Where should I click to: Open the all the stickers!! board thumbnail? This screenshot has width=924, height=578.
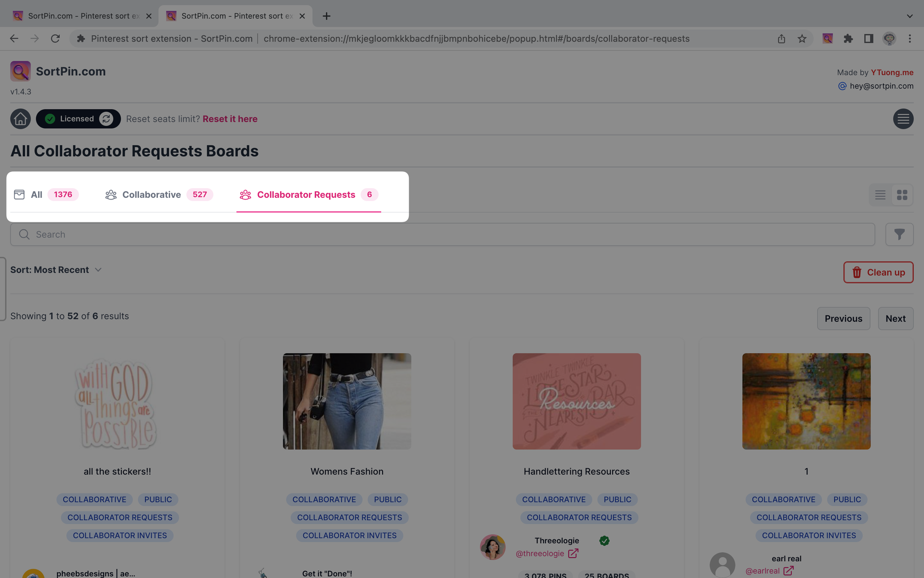pyautogui.click(x=117, y=401)
